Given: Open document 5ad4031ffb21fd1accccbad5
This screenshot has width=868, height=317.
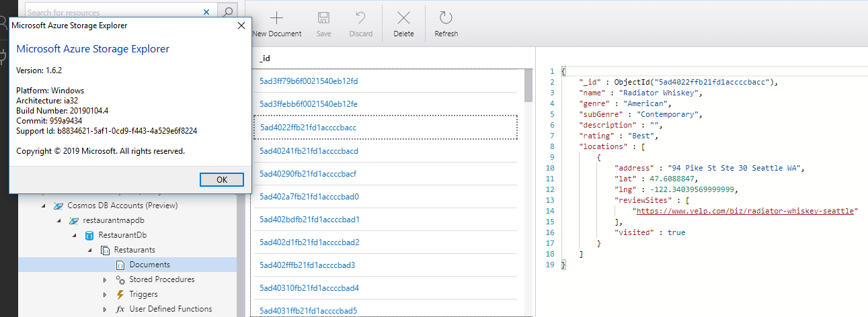Looking at the screenshot, I should 308,311.
